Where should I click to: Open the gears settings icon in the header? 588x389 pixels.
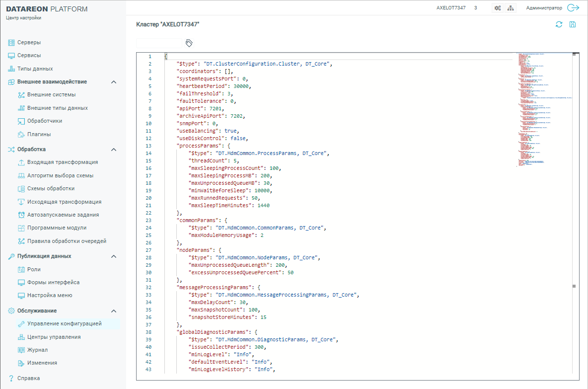[497, 8]
